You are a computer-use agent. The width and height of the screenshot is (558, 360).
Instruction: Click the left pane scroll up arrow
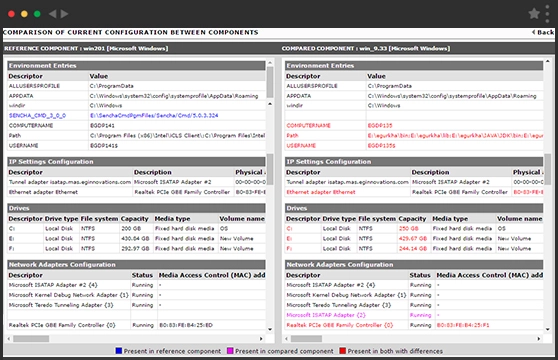click(270, 63)
